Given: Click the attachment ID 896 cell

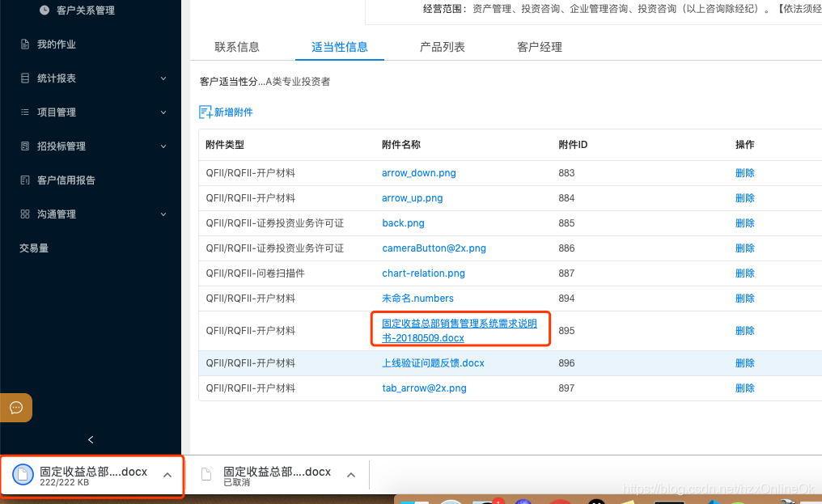Looking at the screenshot, I should (x=566, y=363).
